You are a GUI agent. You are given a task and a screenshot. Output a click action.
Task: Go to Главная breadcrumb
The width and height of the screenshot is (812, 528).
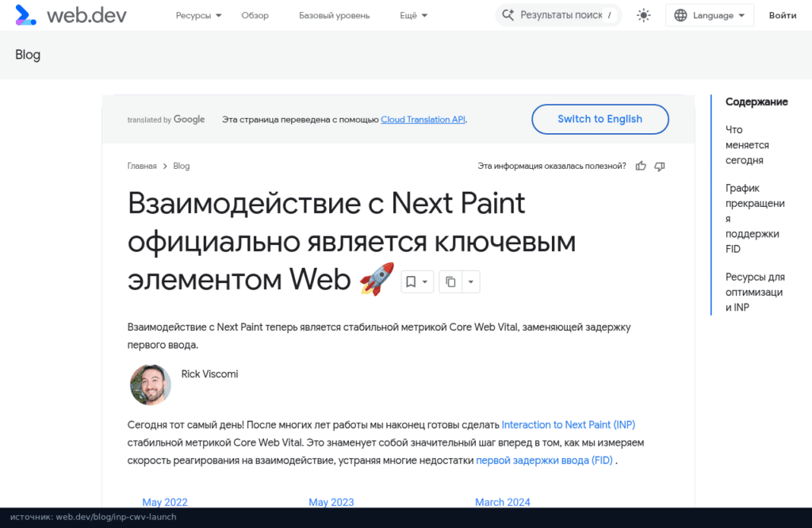(142, 166)
